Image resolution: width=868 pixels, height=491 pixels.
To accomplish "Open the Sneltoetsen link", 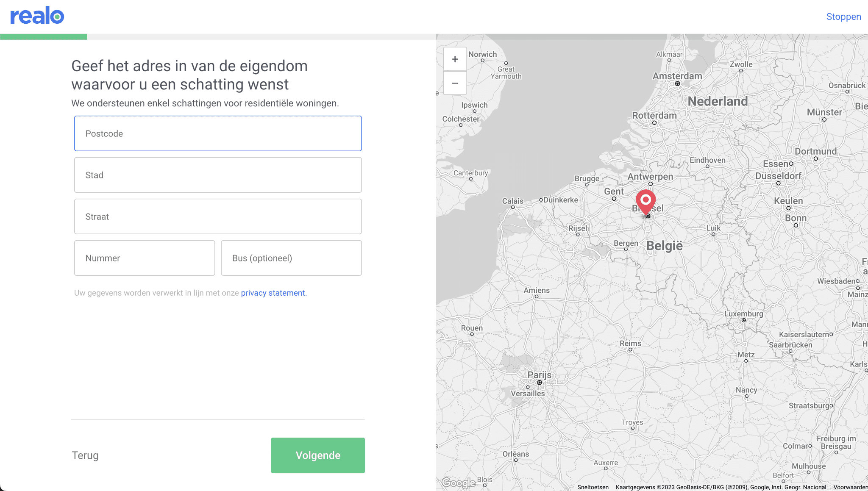I will click(x=592, y=487).
